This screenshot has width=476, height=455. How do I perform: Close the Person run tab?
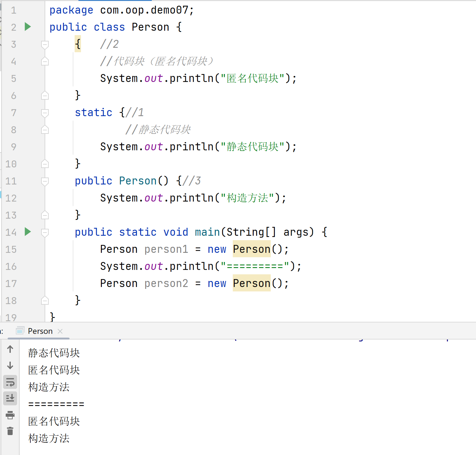(x=60, y=331)
